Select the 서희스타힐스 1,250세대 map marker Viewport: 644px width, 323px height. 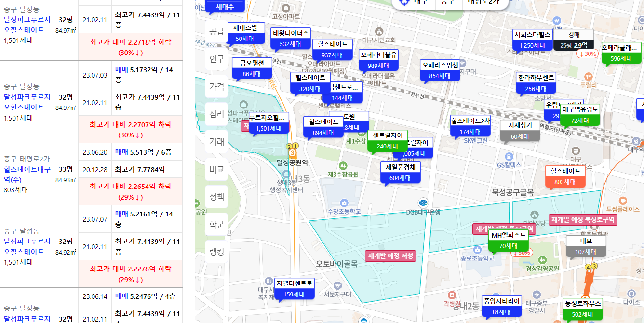(532, 40)
